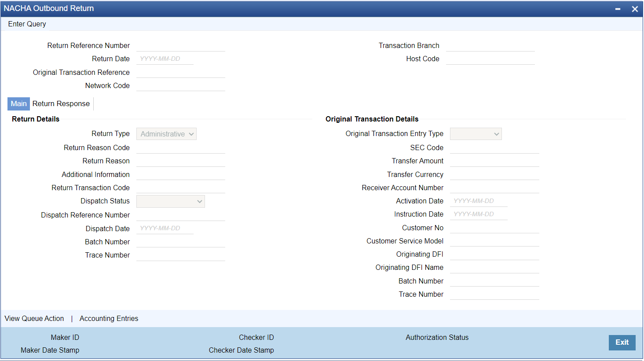
Task: Click the Return Transaction Code field
Action: click(181, 188)
